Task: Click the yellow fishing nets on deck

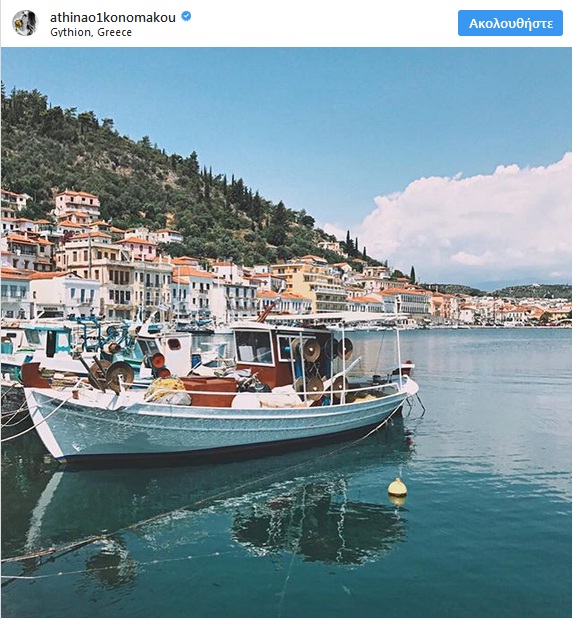Action: [166, 388]
